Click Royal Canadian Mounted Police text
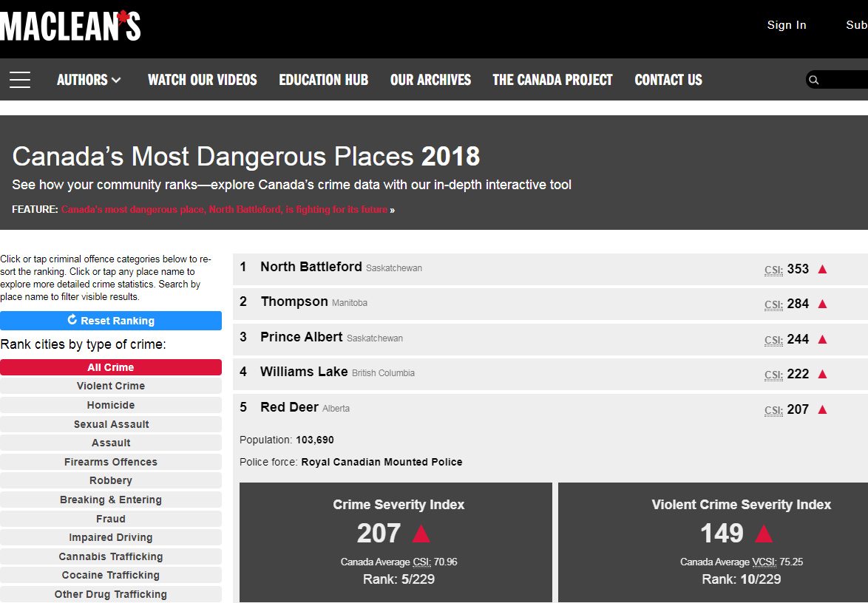Image resolution: width=868 pixels, height=603 pixels. point(382,462)
